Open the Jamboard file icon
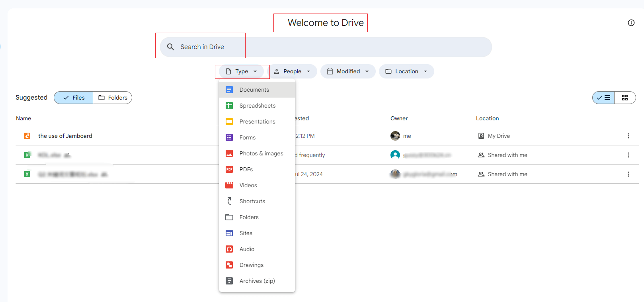This screenshot has width=644, height=302. (x=27, y=136)
